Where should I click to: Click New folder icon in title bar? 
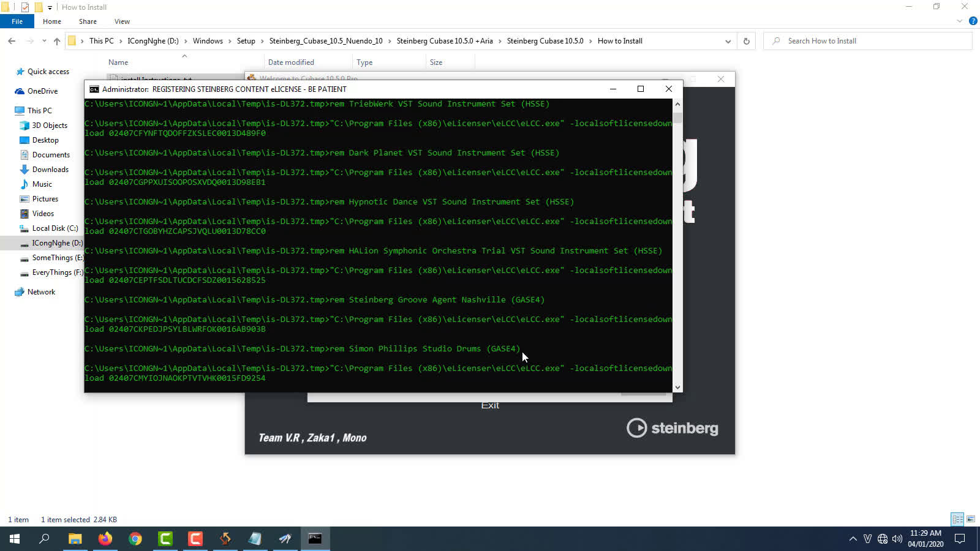coord(38,7)
